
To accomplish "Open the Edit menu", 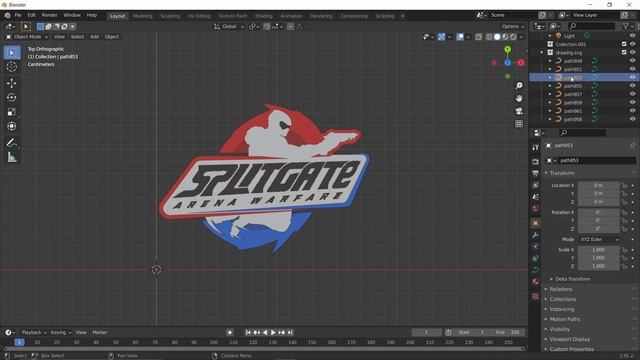I will [31, 15].
